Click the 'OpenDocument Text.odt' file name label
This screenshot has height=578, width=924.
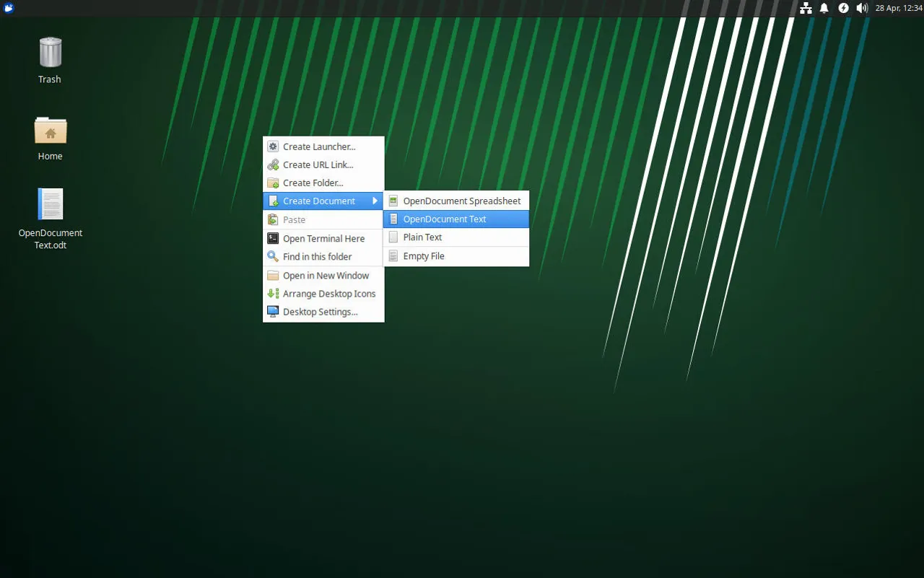[x=51, y=239]
